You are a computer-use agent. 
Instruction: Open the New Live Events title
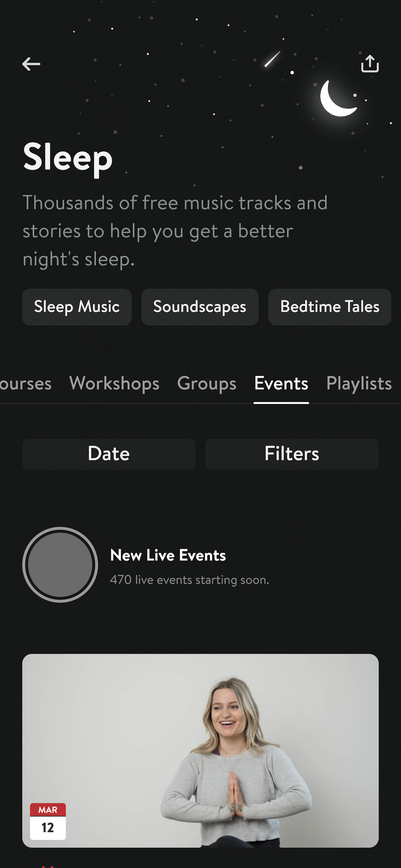click(168, 555)
